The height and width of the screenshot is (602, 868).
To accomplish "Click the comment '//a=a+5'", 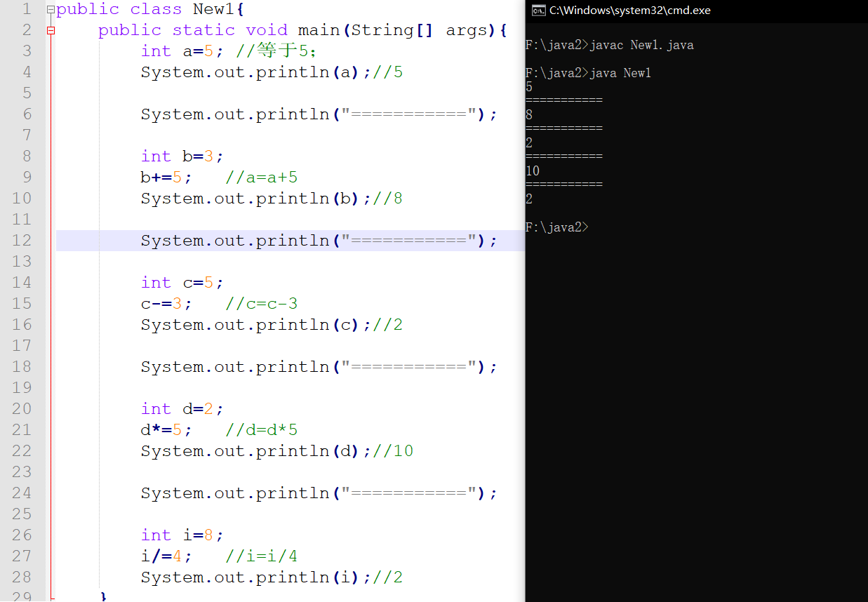I will point(262,178).
